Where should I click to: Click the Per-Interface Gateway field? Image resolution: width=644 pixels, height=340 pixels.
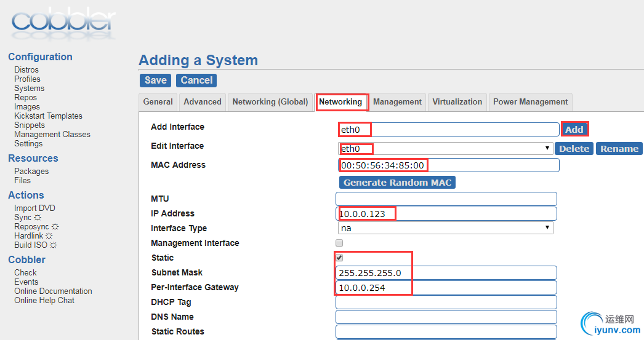click(x=446, y=288)
